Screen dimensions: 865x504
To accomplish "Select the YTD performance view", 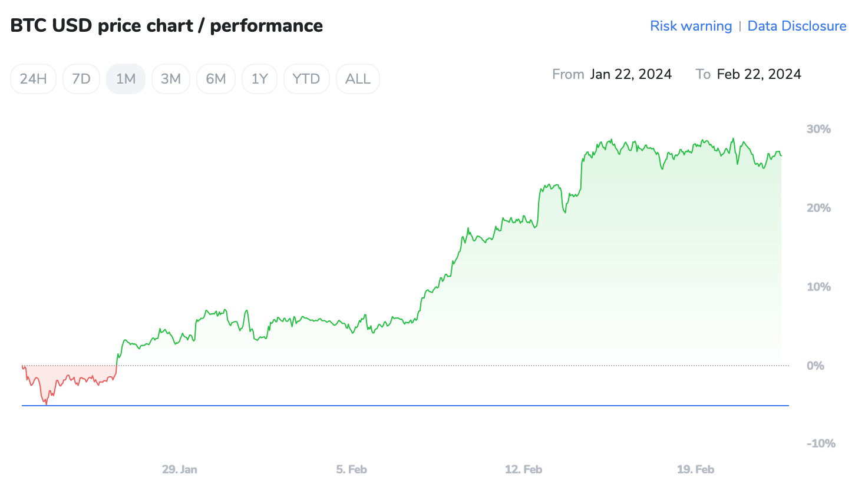I will (306, 78).
